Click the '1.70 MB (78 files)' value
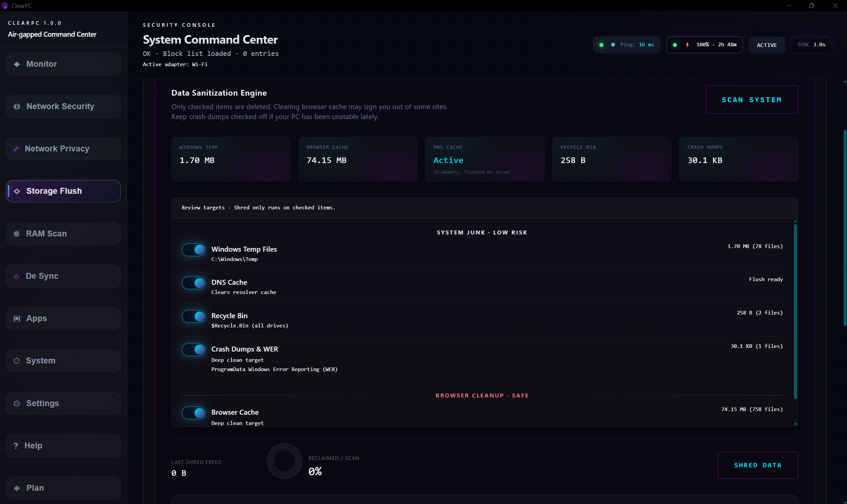This screenshot has height=504, width=847. coord(755,246)
